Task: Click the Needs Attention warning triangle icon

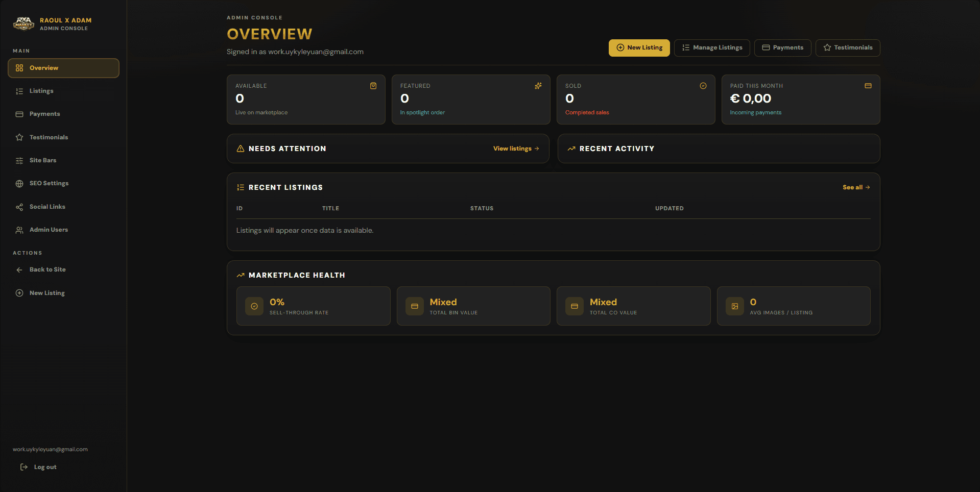Action: tap(241, 149)
